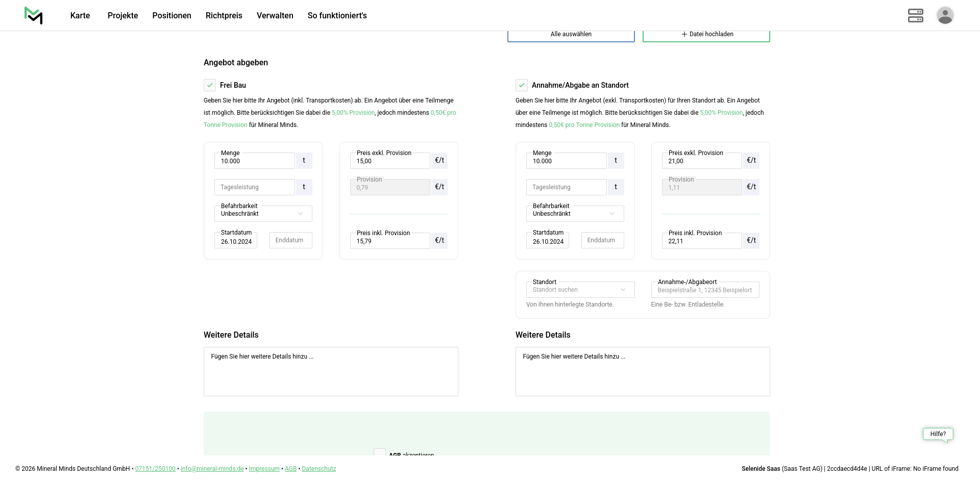Screen dimensions: 980x481
Task: Click the Mineral Minds logo
Action: 34,15
